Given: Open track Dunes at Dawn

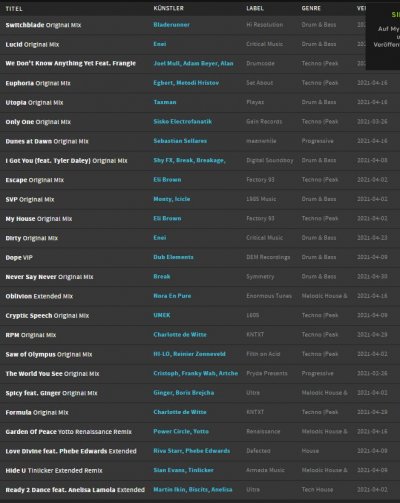Looking at the screenshot, I should (x=47, y=141).
